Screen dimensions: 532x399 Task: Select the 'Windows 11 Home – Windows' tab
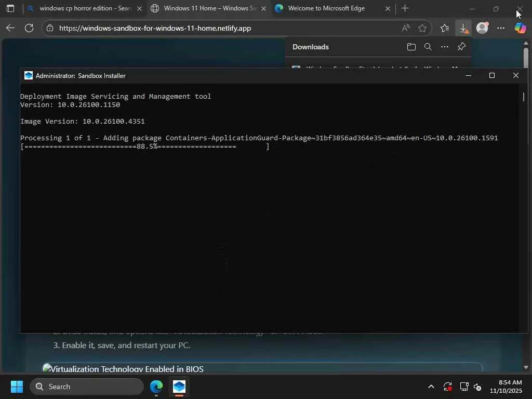pyautogui.click(x=209, y=8)
